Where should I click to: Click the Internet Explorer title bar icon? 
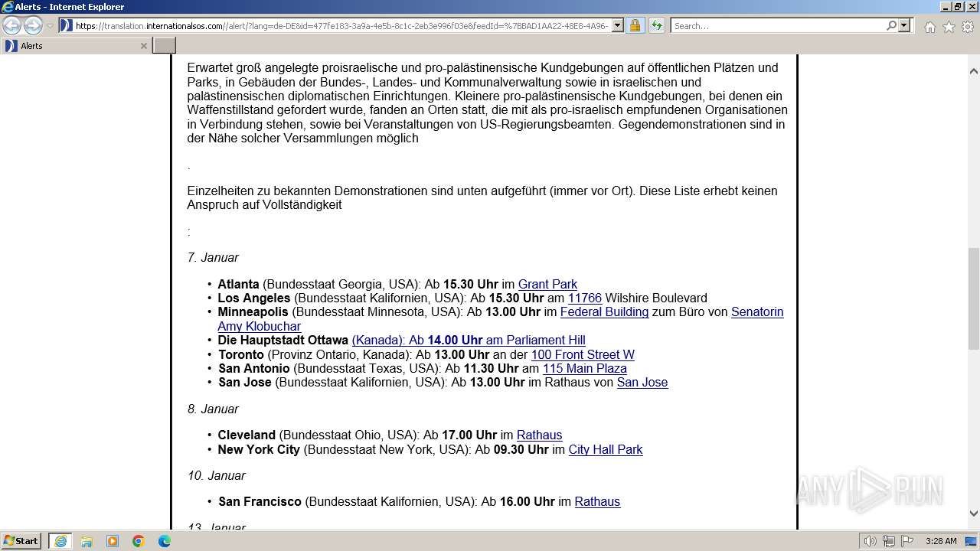[x=8, y=7]
